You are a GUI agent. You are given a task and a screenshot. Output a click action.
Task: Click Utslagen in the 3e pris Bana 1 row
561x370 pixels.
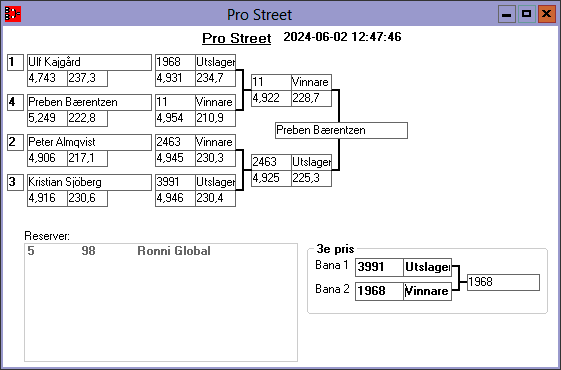pyautogui.click(x=428, y=267)
